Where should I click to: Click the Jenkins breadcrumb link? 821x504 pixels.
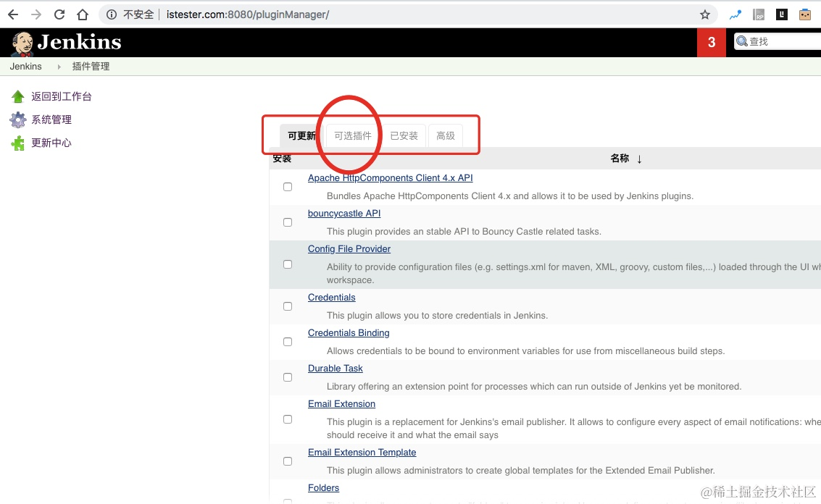click(x=25, y=67)
